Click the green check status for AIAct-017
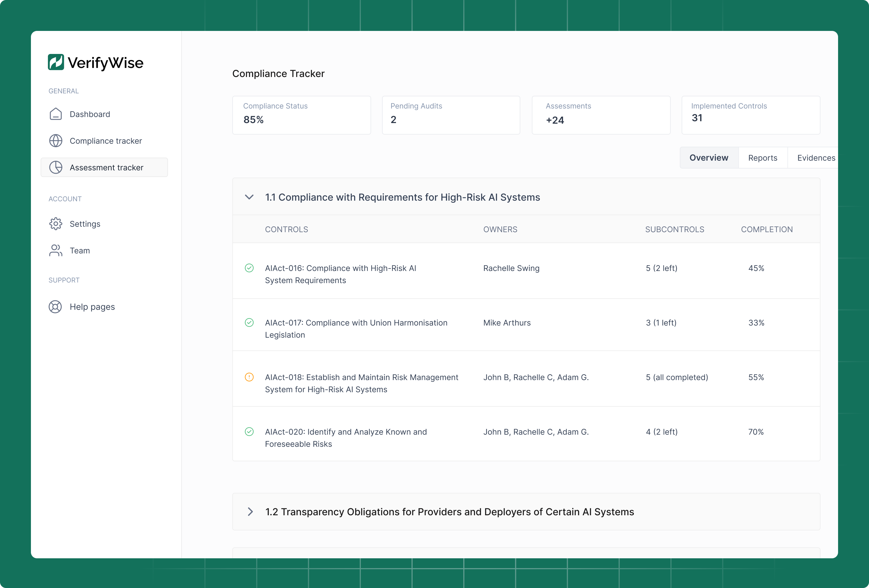 249,322
